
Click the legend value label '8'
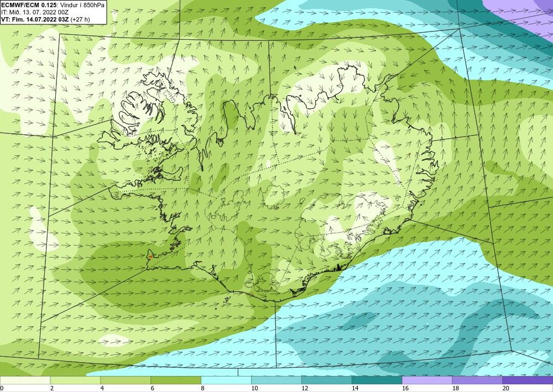202,389
